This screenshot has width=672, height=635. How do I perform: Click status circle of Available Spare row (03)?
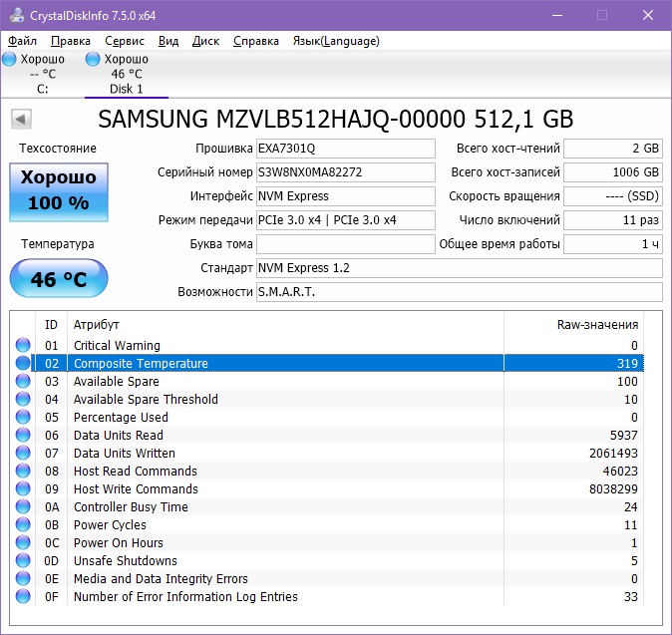23,381
